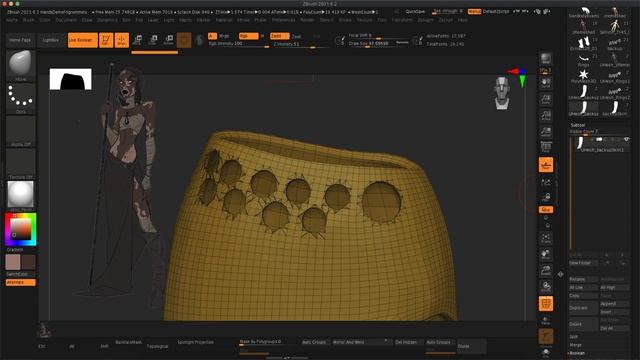Select the Draw mode button
640x360 pixels.
click(x=122, y=40)
